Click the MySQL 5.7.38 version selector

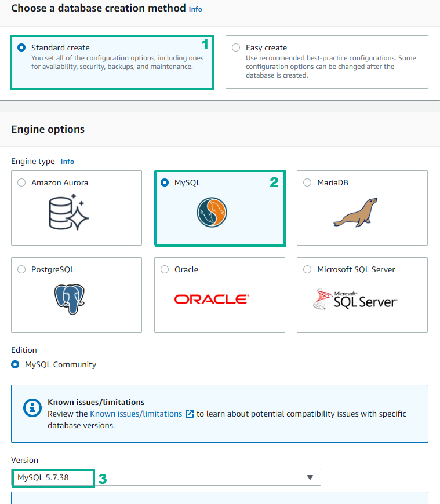click(x=166, y=477)
